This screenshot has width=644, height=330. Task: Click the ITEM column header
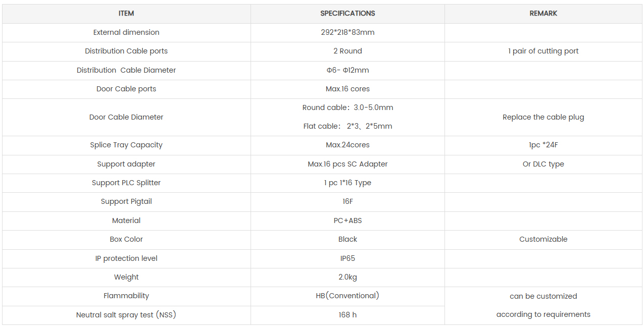pos(126,14)
